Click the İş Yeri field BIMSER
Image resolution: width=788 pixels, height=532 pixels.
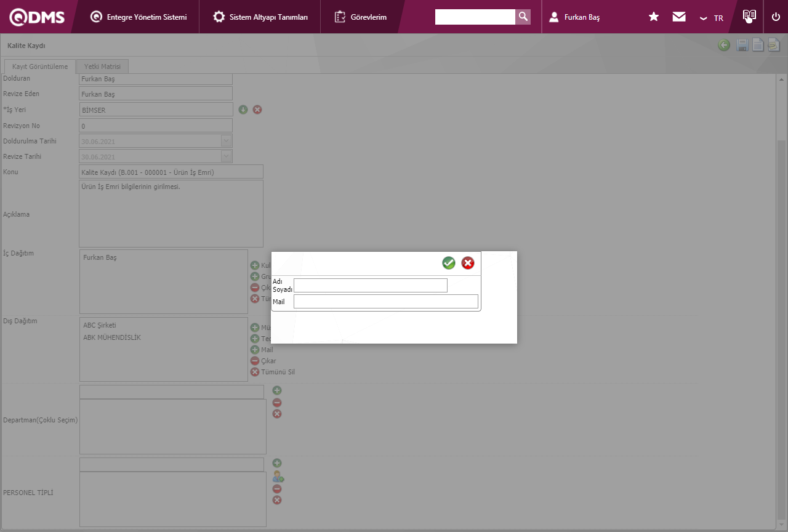coord(156,110)
